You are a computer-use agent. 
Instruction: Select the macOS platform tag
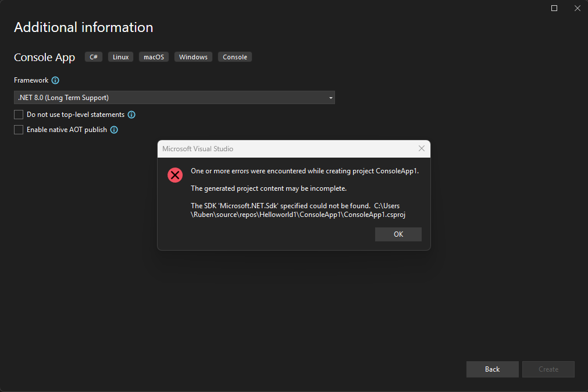click(154, 57)
